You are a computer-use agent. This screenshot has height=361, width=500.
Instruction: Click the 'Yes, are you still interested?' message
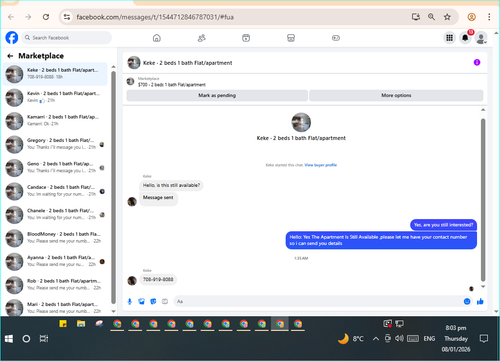click(443, 225)
